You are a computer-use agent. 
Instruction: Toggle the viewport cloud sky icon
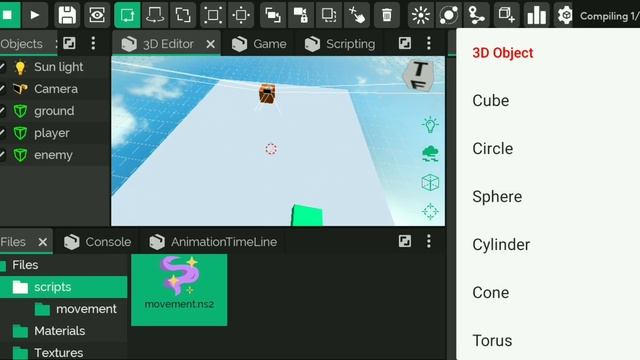point(430,154)
